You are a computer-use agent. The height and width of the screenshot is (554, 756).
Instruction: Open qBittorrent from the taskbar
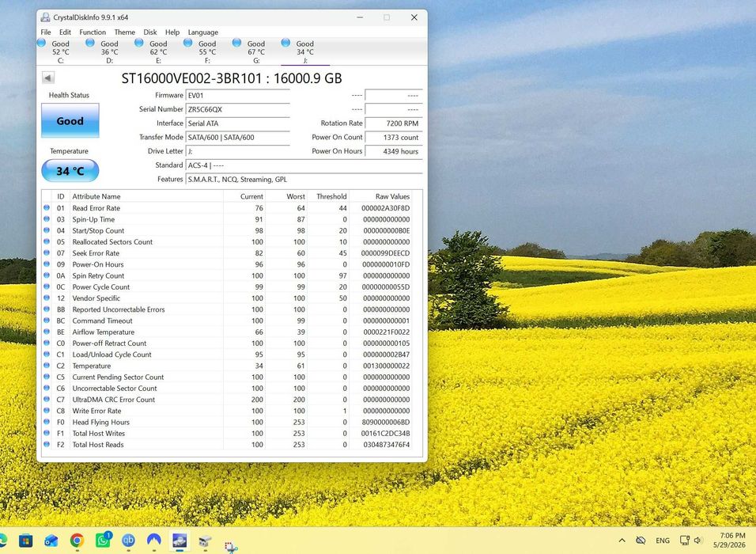click(x=128, y=541)
